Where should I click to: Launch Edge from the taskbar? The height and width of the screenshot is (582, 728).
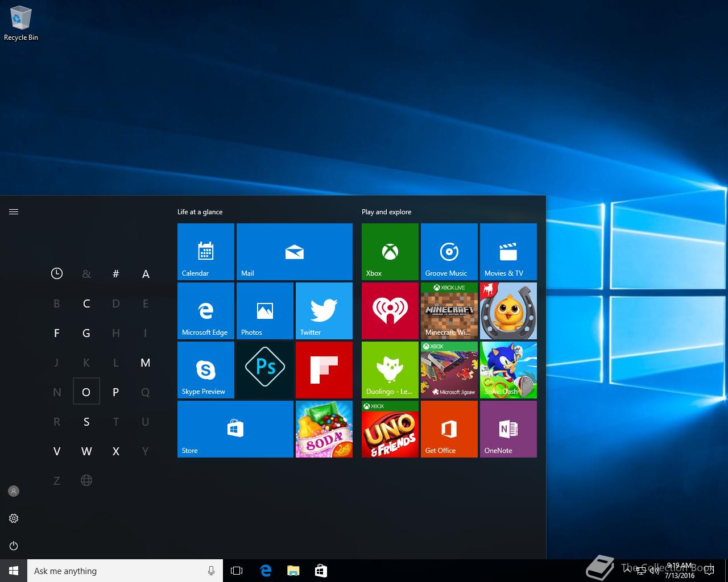click(x=266, y=571)
